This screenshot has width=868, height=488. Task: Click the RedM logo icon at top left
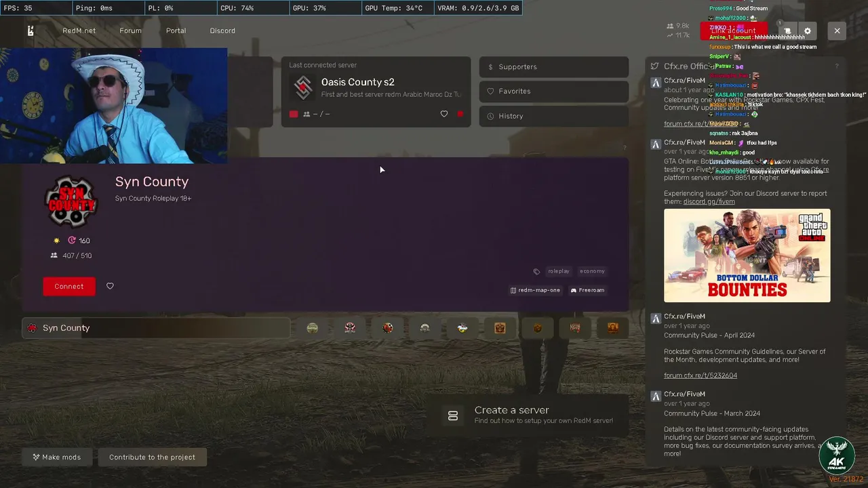point(31,30)
